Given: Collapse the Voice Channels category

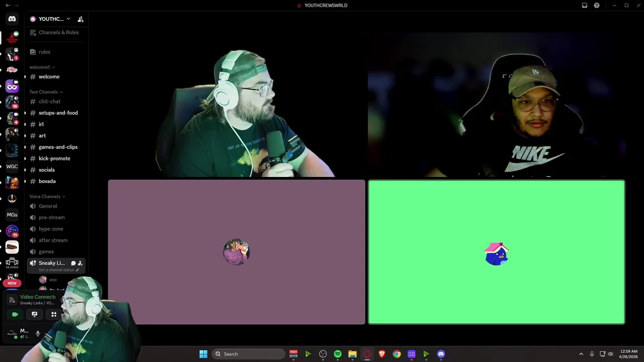Looking at the screenshot, I should click(x=47, y=197).
